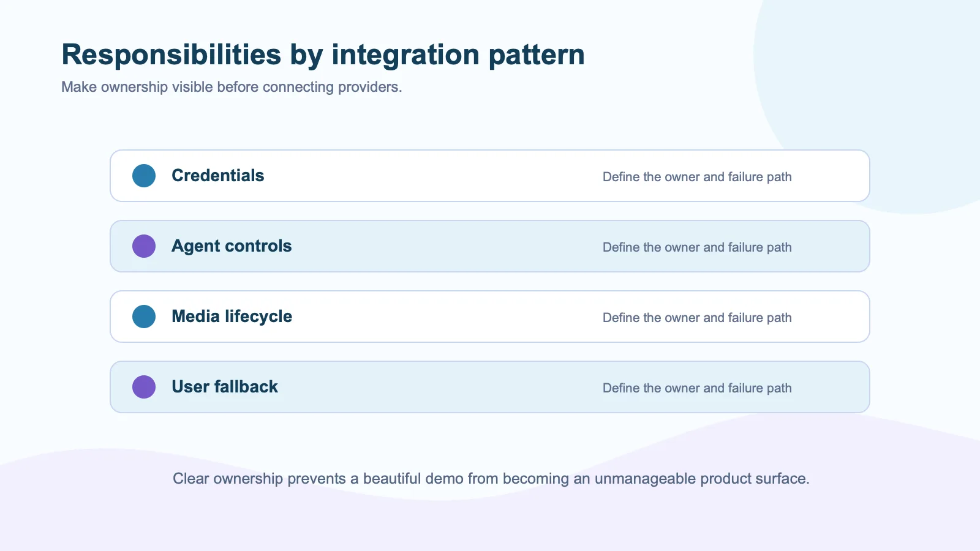This screenshot has height=551, width=980.
Task: Select the User fallback label
Action: pyautogui.click(x=225, y=387)
